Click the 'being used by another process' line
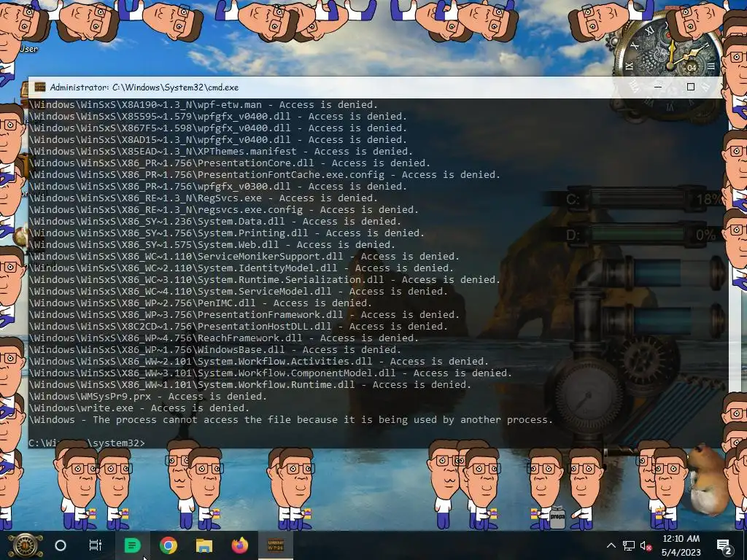 [291, 419]
